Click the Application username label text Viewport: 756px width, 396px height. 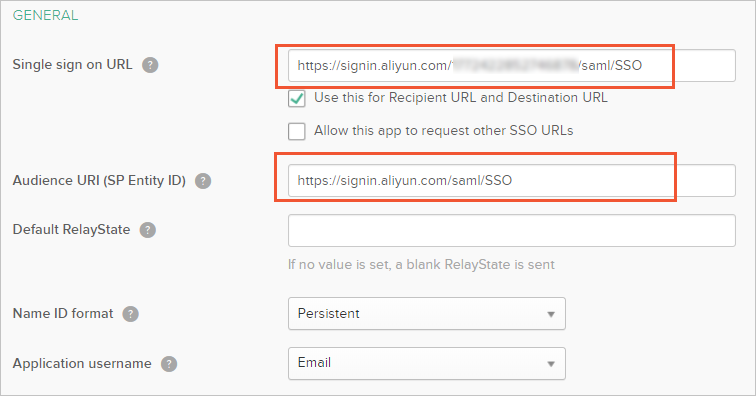point(82,364)
